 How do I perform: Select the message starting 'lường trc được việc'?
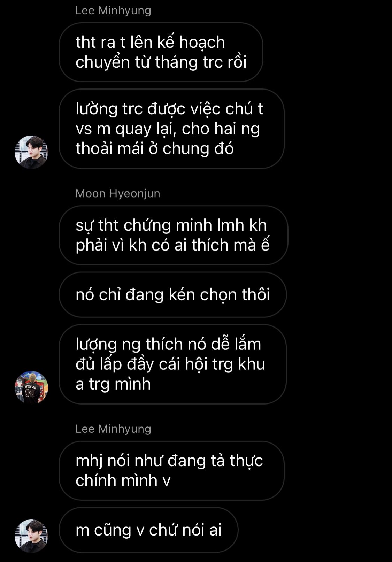(x=171, y=129)
